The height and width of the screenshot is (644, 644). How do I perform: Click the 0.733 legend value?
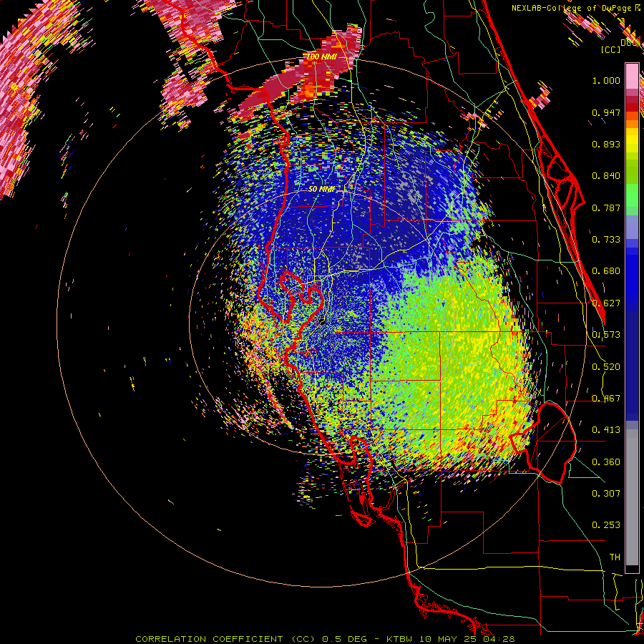pyautogui.click(x=606, y=240)
